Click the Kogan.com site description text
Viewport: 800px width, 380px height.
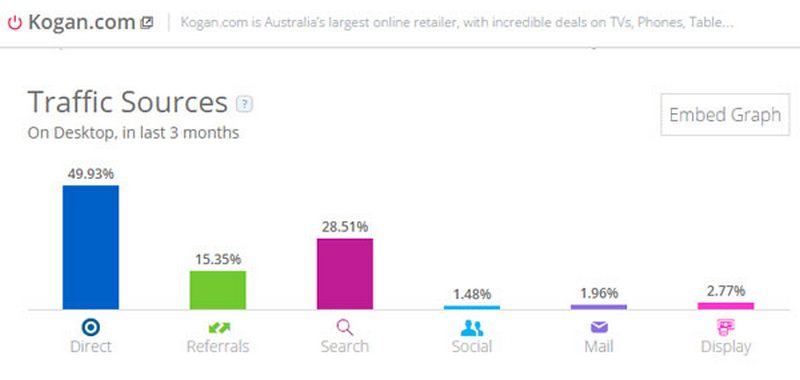pos(457,23)
